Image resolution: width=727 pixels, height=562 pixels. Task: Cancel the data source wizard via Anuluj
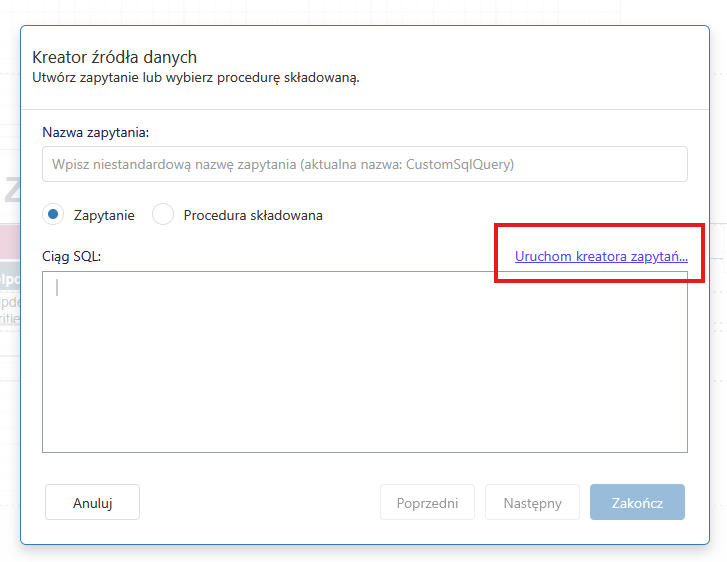[92, 503]
